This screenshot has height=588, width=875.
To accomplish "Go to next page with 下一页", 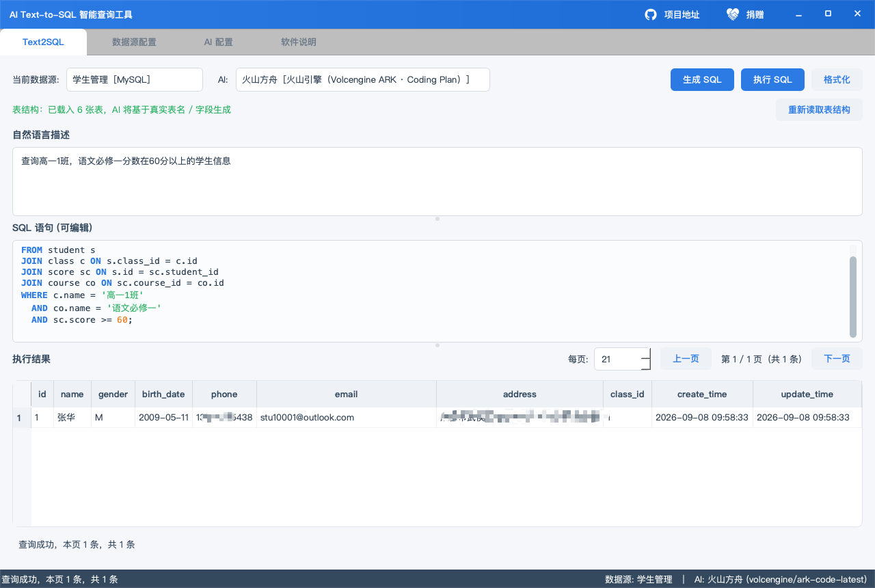I will click(x=837, y=359).
